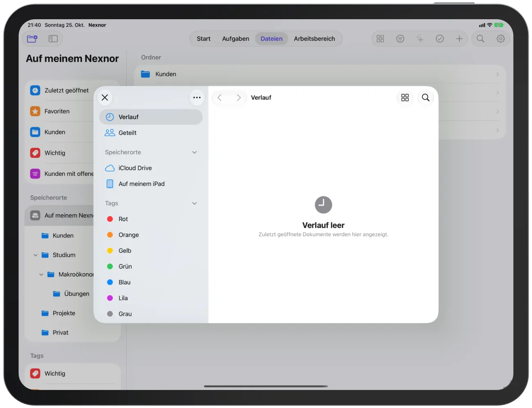Open the three-dot more options menu
Viewport: 532px width, 408px height.
pyautogui.click(x=197, y=97)
